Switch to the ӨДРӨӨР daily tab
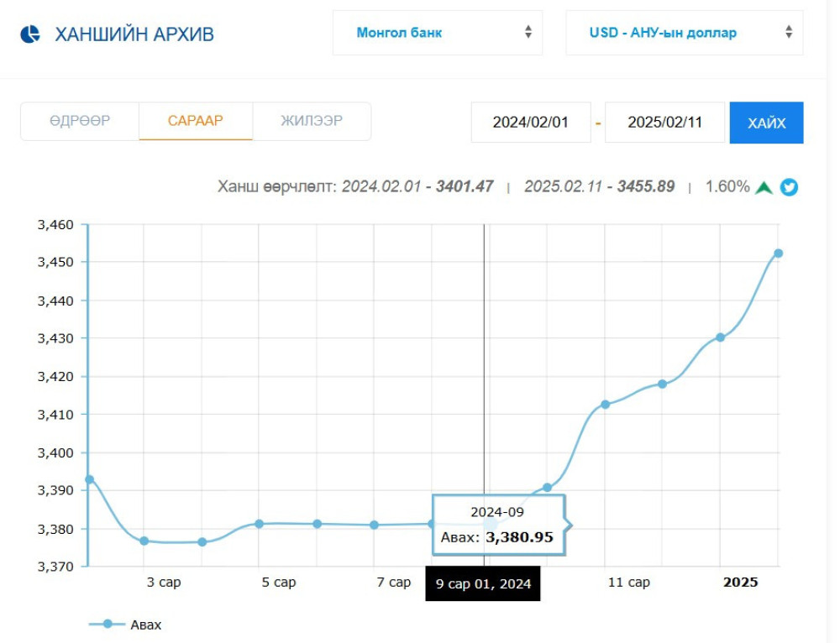This screenshot has width=840, height=643. click(80, 121)
